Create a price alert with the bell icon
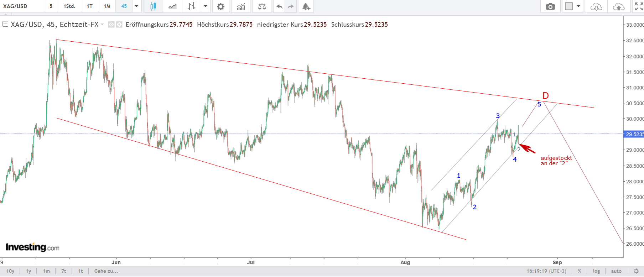The width and height of the screenshot is (644, 277). point(306,6)
